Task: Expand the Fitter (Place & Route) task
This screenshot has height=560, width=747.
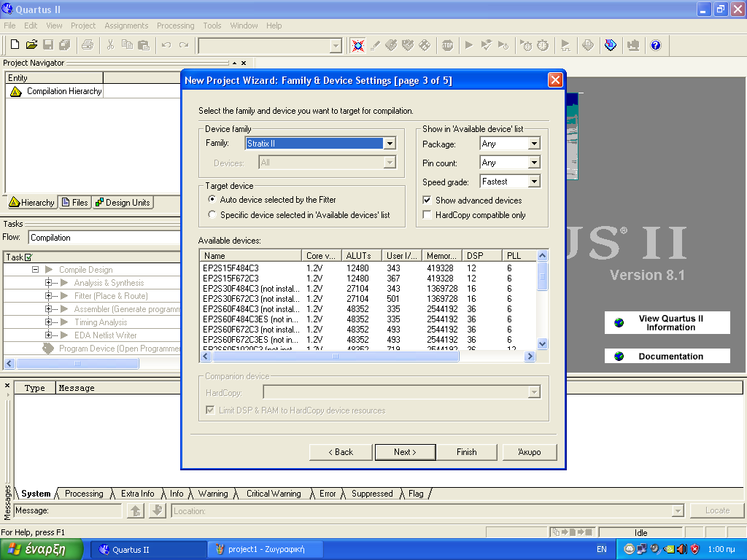Action: (48, 296)
